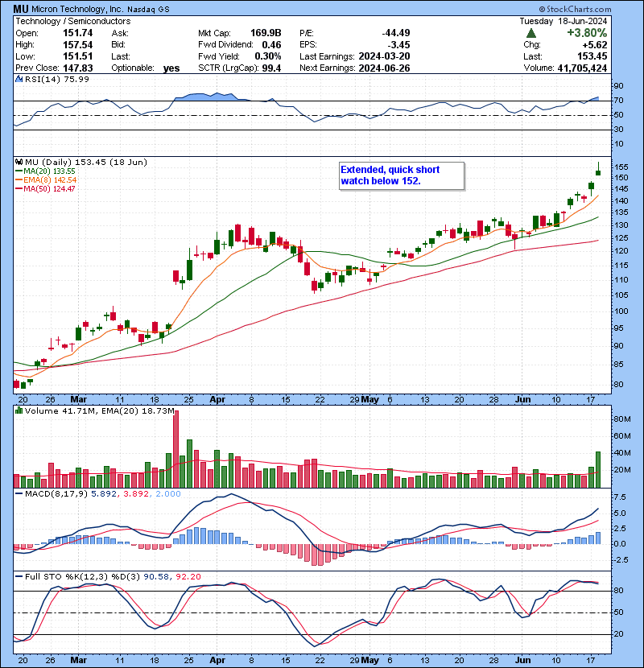Click the SCTR (LrgCap) value 99.4
This screenshot has height=668, width=644.
[271, 68]
